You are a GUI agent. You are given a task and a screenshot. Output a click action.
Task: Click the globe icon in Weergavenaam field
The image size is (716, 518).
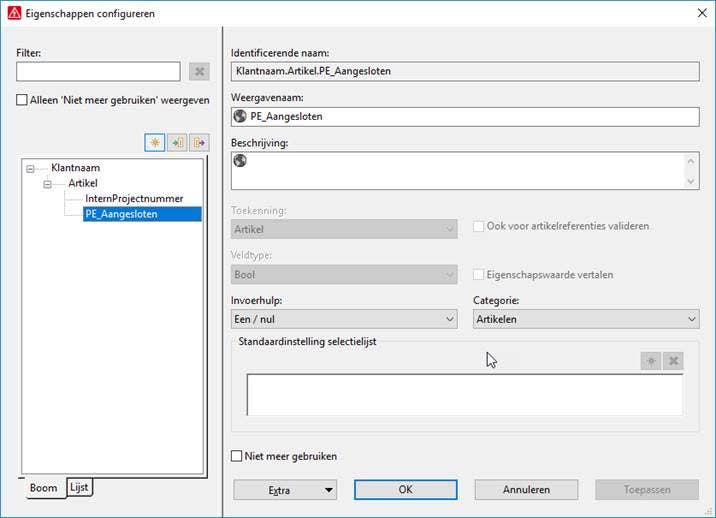[x=240, y=116]
